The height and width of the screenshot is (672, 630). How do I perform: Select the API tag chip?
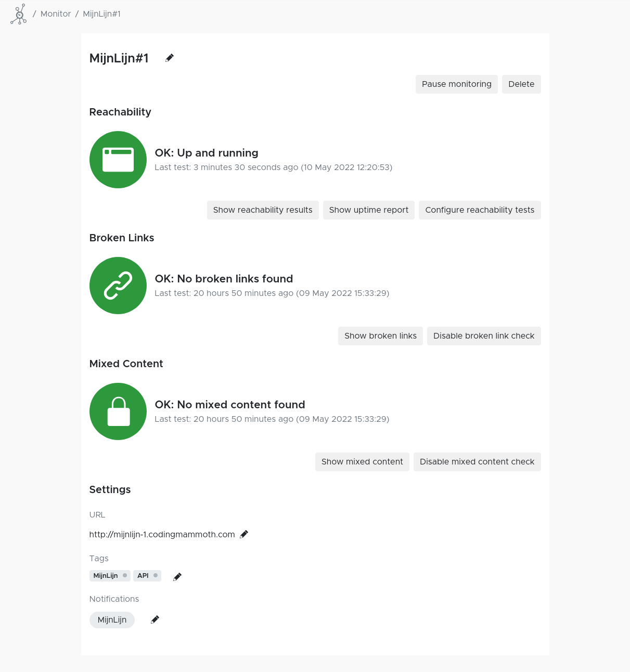[144, 576]
